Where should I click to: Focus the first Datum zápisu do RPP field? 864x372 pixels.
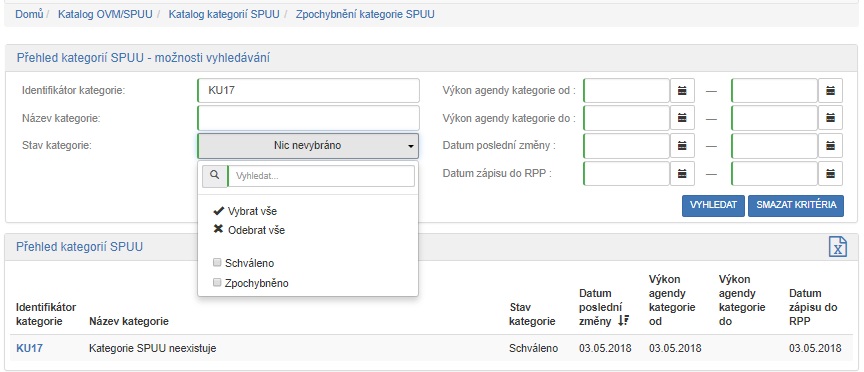pyautogui.click(x=627, y=174)
